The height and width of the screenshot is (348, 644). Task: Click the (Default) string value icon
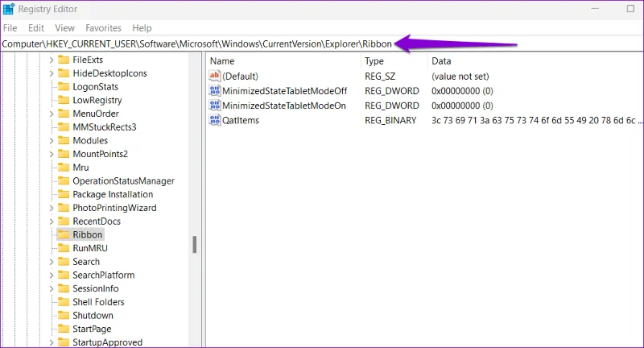pyautogui.click(x=215, y=76)
